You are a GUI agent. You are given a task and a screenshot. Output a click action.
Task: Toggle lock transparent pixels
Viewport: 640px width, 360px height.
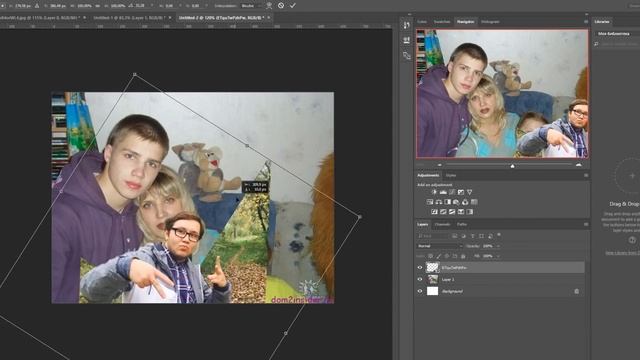tap(430, 256)
